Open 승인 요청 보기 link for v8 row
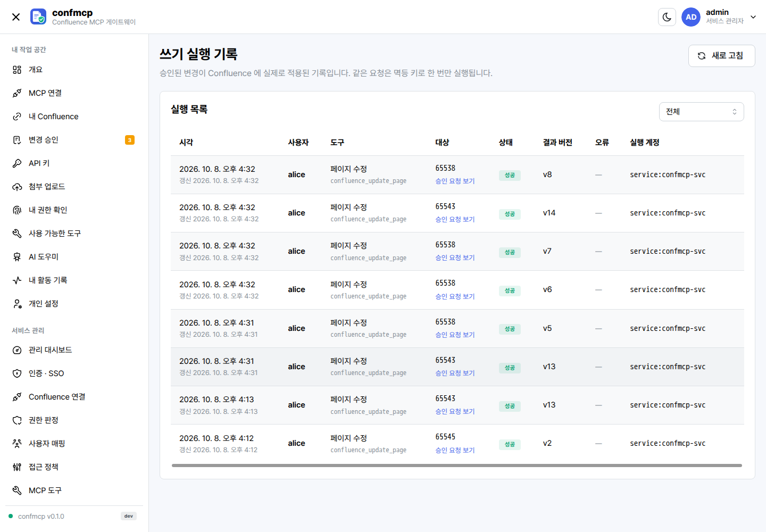 point(455,181)
